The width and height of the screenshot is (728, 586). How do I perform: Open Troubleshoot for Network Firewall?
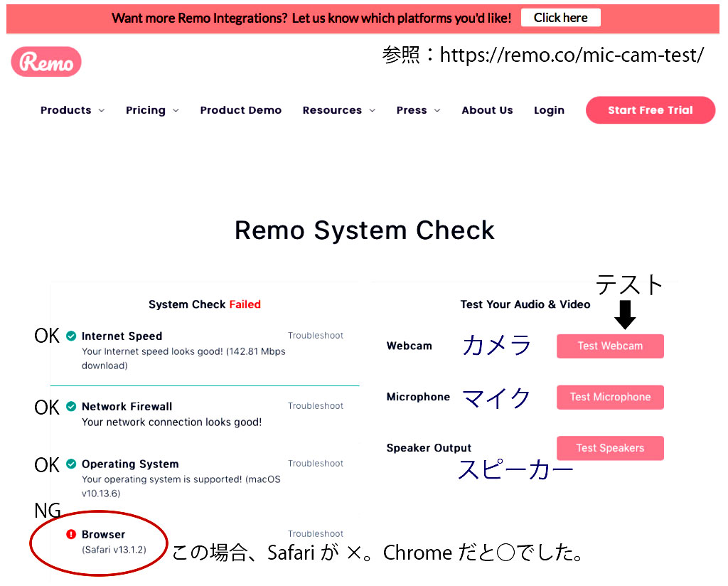coord(316,406)
